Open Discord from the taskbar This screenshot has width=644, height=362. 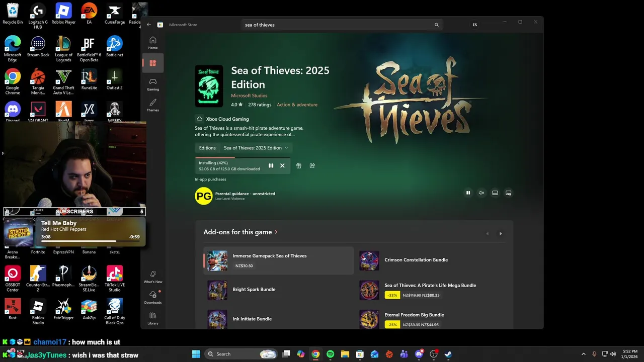pyautogui.click(x=419, y=354)
